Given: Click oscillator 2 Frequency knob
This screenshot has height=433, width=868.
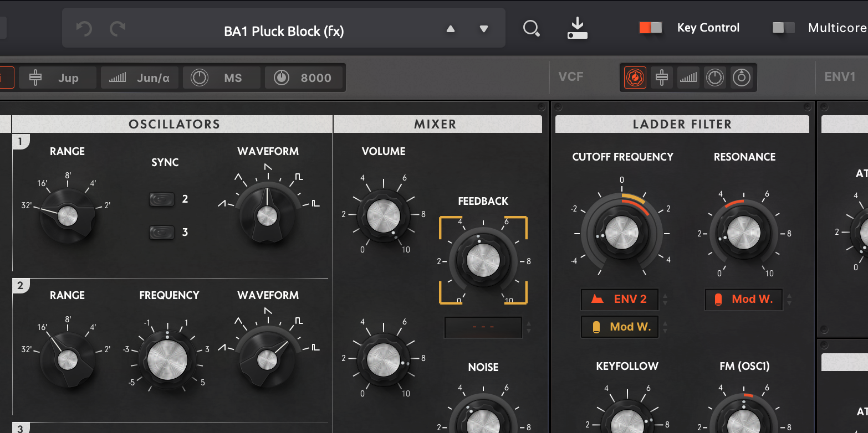Looking at the screenshot, I should pyautogui.click(x=167, y=360).
